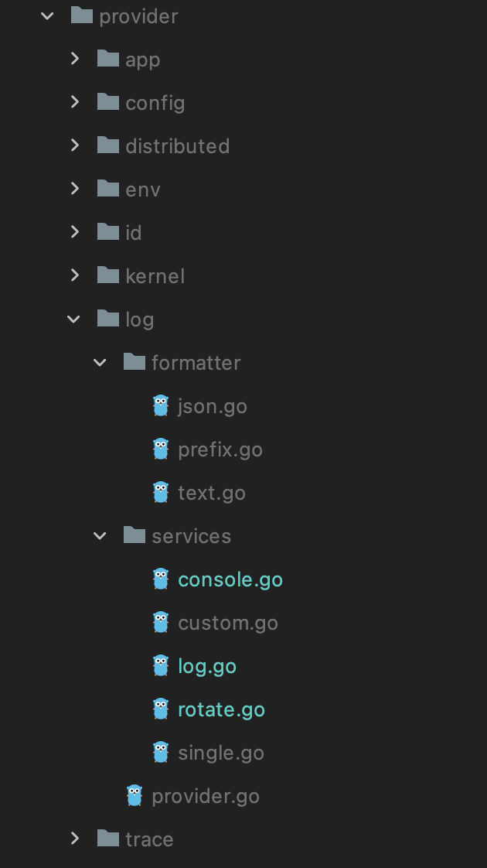
Task: Click the gopher icon next to prefix.go
Action: coord(161,449)
